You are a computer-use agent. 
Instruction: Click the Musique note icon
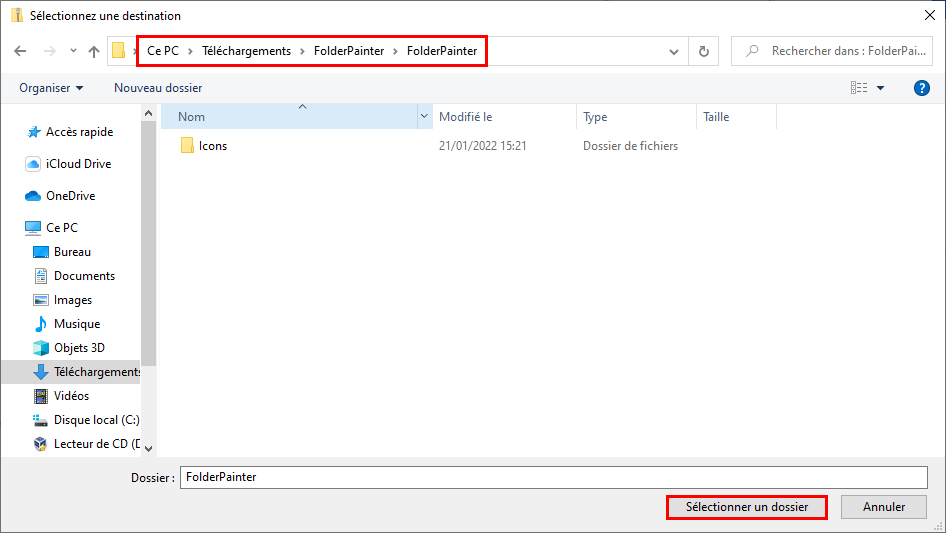40,324
